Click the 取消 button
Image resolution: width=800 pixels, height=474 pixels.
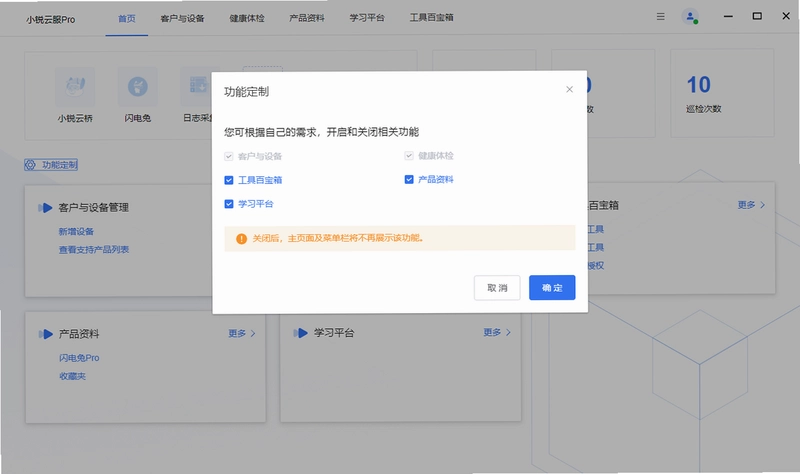point(497,288)
